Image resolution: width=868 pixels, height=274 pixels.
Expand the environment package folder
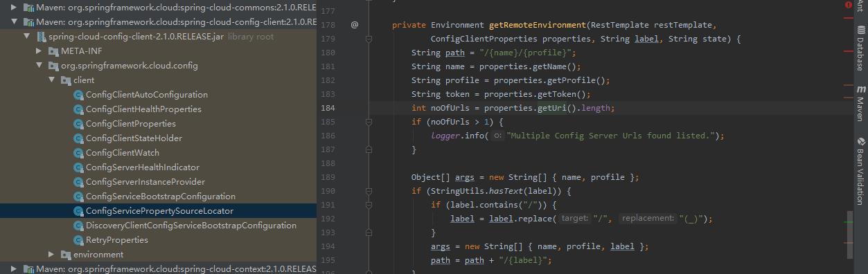(51, 255)
